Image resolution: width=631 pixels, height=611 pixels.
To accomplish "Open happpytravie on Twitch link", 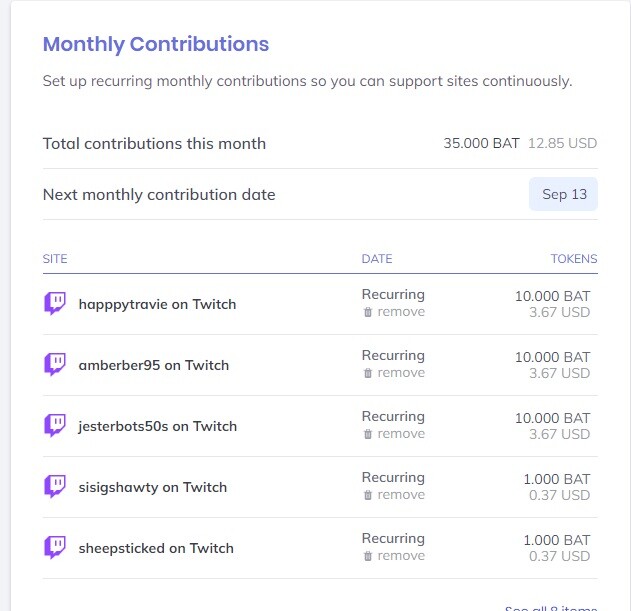I will (157, 304).
